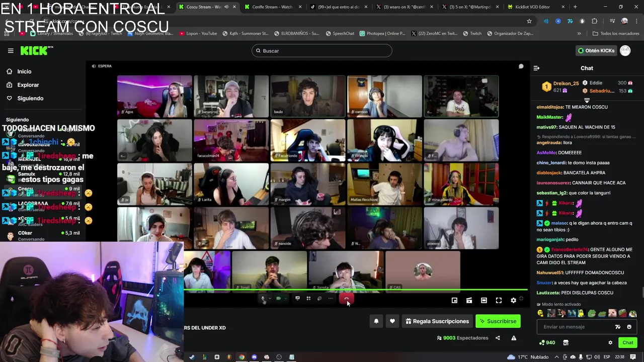The image size is (644, 362).
Task: Click the Buscar search field
Action: click(321, 51)
